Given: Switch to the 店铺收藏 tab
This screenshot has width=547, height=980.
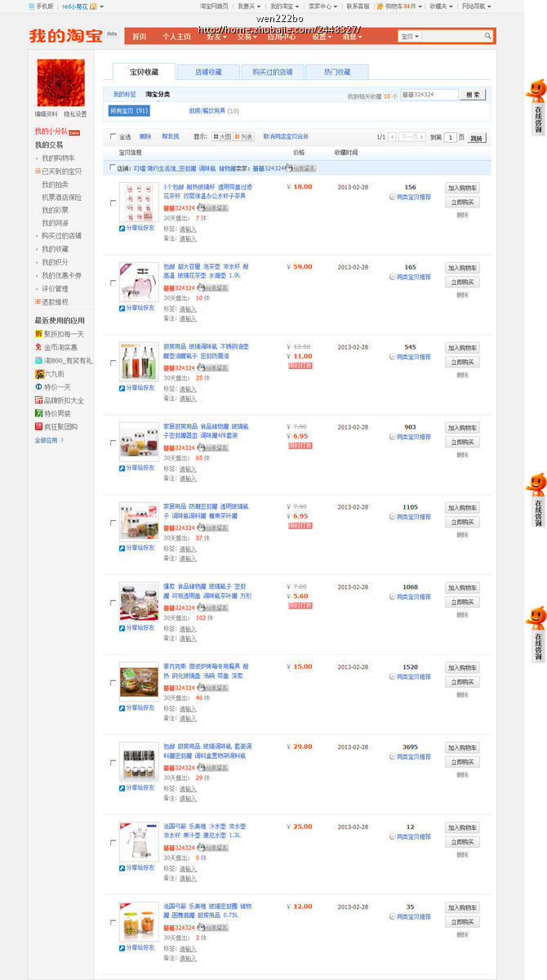Looking at the screenshot, I should click(x=207, y=72).
